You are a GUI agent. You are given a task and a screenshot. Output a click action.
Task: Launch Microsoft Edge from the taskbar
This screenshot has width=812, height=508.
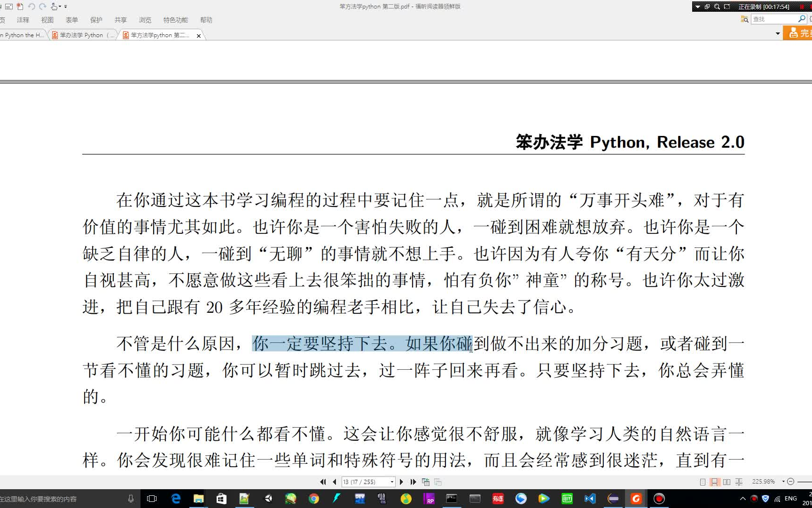click(x=176, y=499)
